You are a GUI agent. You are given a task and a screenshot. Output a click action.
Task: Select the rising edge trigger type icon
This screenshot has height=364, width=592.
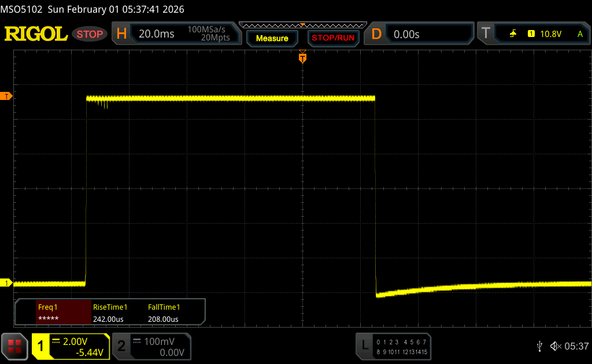513,34
